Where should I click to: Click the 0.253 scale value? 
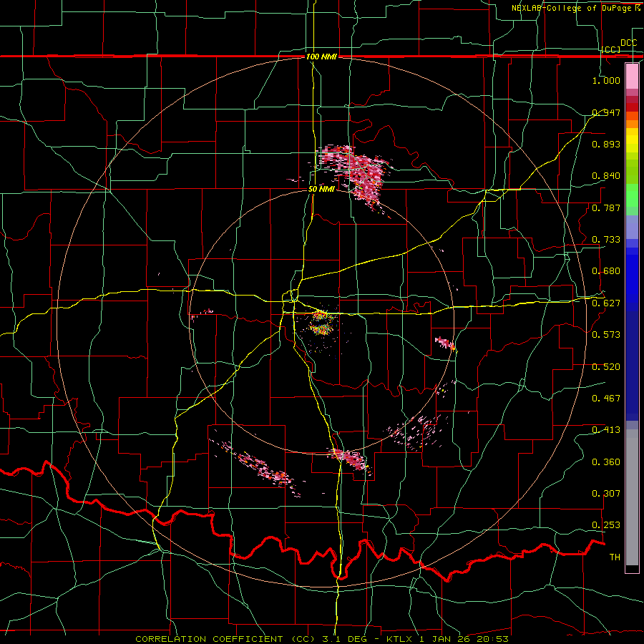(606, 525)
